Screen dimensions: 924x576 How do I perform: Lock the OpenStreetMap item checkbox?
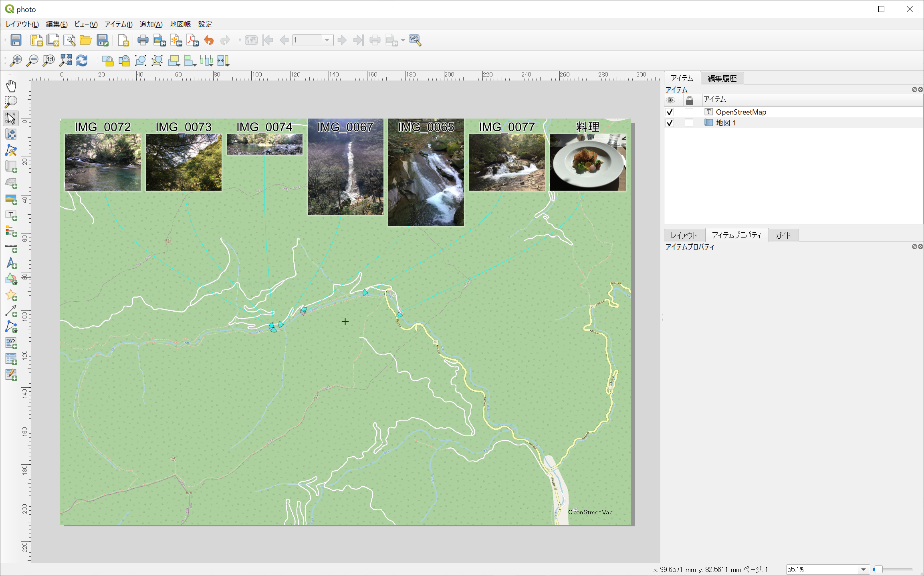click(689, 112)
